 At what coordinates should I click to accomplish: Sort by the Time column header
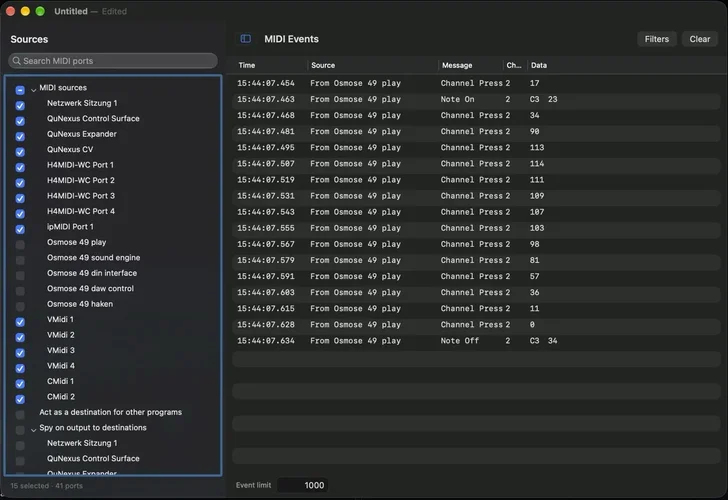pos(247,65)
